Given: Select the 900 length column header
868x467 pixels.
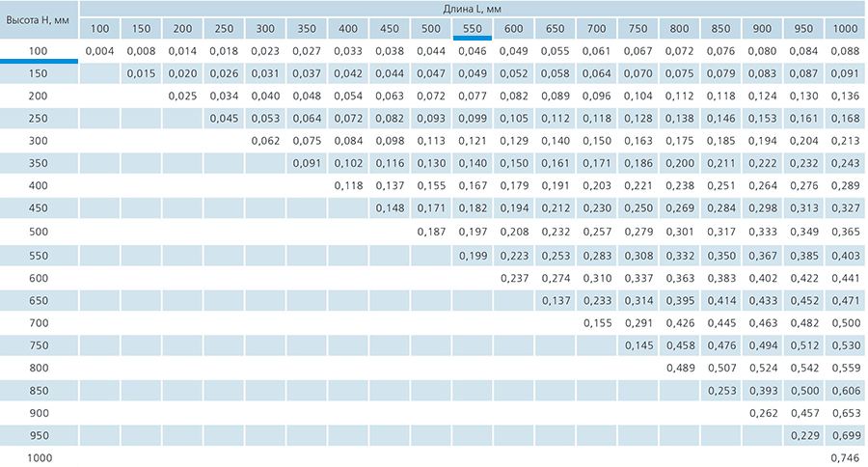Looking at the screenshot, I should [762, 29].
